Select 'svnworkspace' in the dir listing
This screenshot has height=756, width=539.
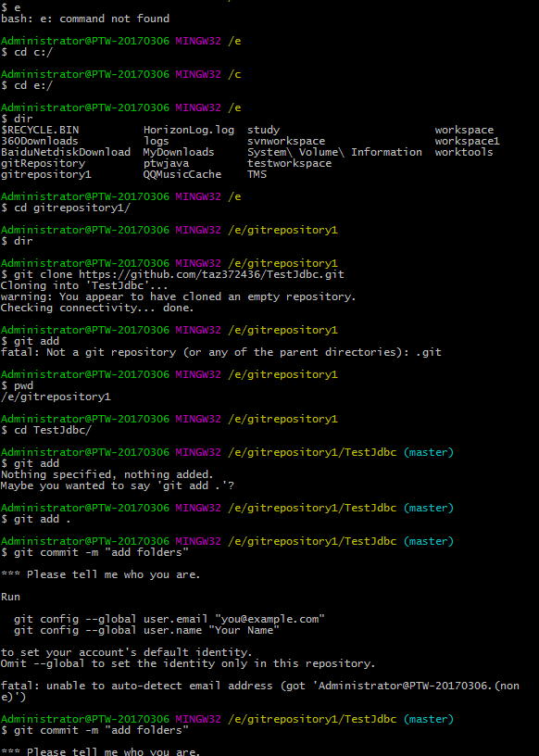tap(286, 141)
